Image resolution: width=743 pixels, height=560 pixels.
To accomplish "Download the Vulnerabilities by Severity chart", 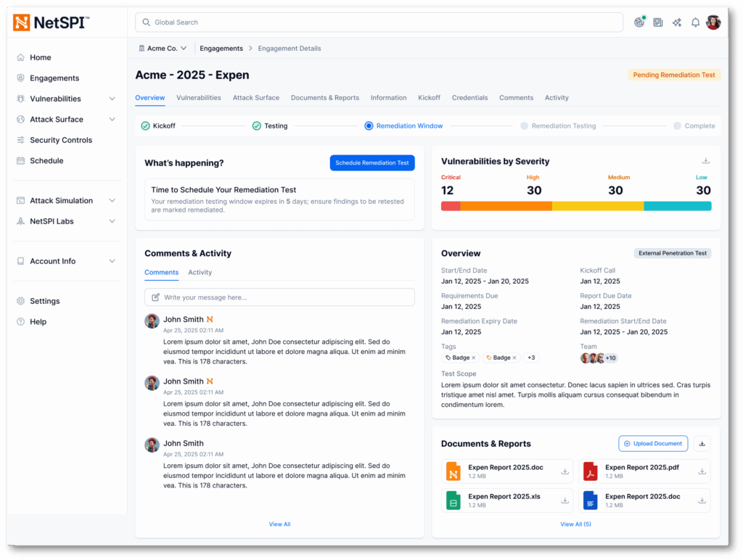I will pos(705,161).
